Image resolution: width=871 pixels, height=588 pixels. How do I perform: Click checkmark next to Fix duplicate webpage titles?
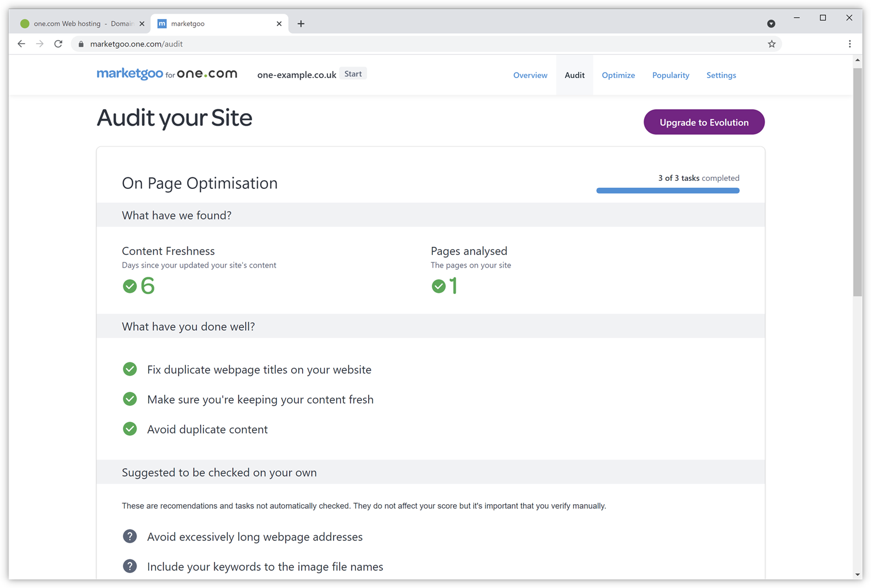[130, 369]
